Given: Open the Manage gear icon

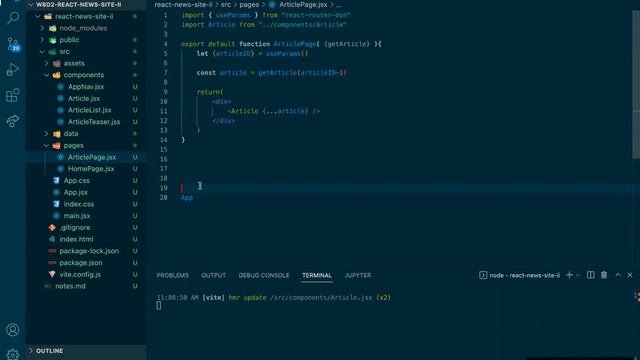Looking at the screenshot, I should (x=13, y=354).
